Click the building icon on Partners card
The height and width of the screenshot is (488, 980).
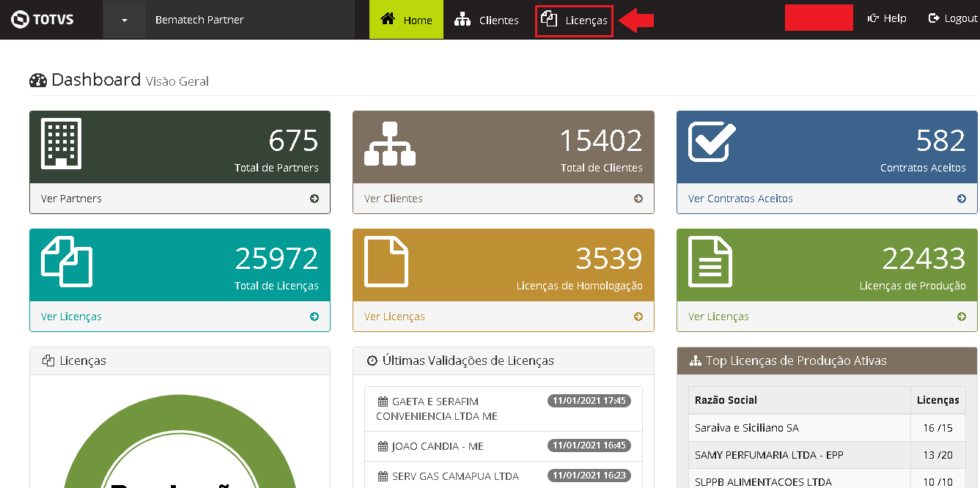[x=62, y=144]
